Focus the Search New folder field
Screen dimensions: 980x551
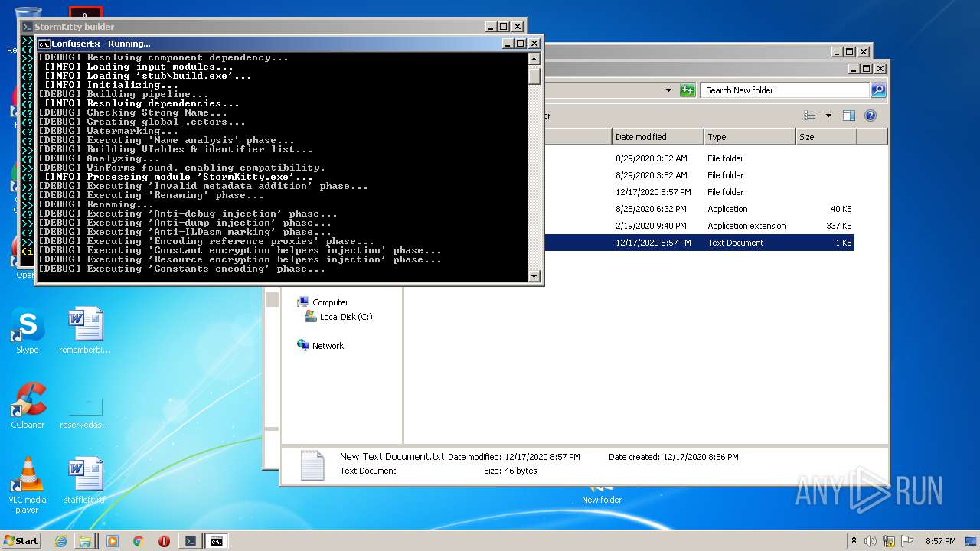click(785, 90)
